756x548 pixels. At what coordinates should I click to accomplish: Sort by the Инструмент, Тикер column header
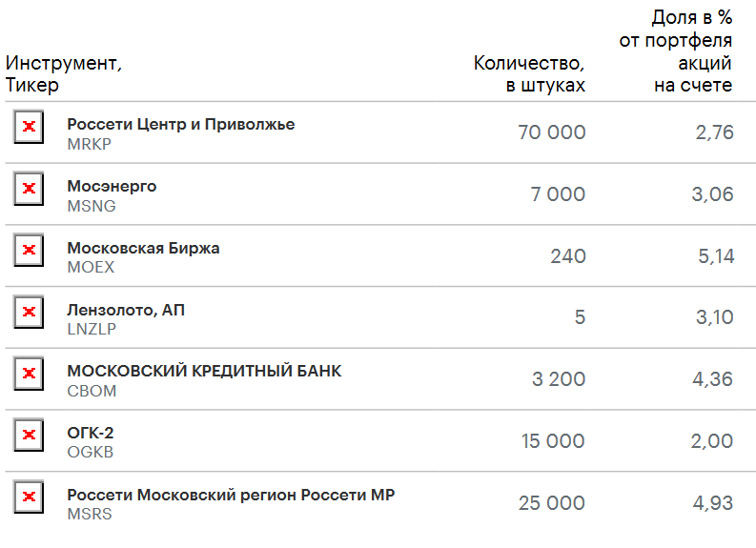(x=64, y=73)
